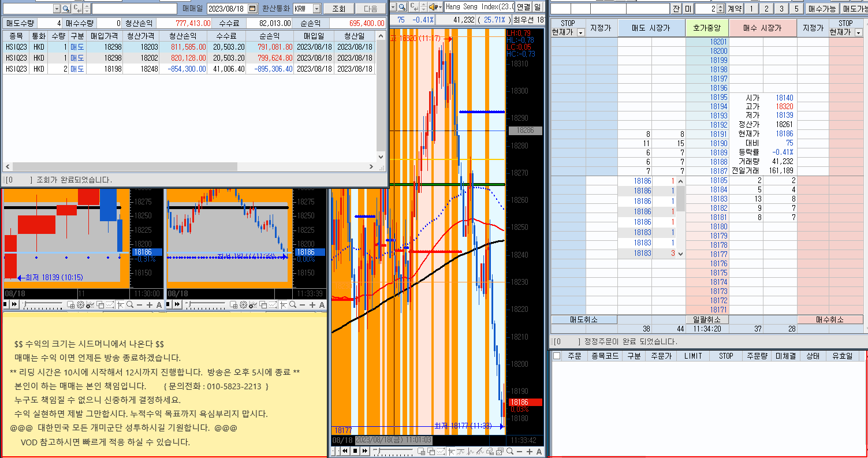
Task: Expand the 환산통화 KRW currency dropdown
Action: point(316,9)
